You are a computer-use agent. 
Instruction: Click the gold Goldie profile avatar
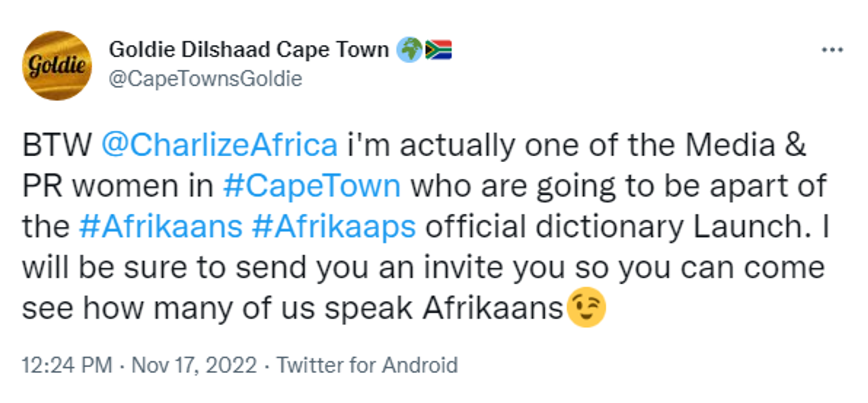(x=57, y=66)
